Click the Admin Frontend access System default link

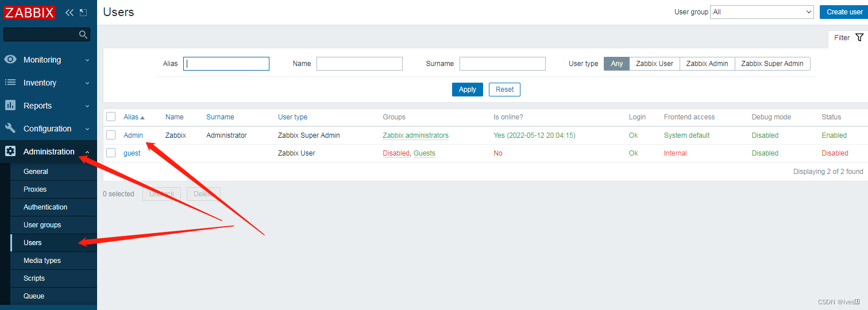pos(687,135)
